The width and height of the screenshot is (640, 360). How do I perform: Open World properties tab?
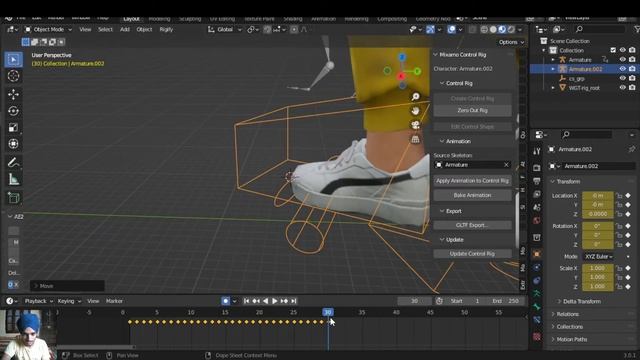point(537,220)
